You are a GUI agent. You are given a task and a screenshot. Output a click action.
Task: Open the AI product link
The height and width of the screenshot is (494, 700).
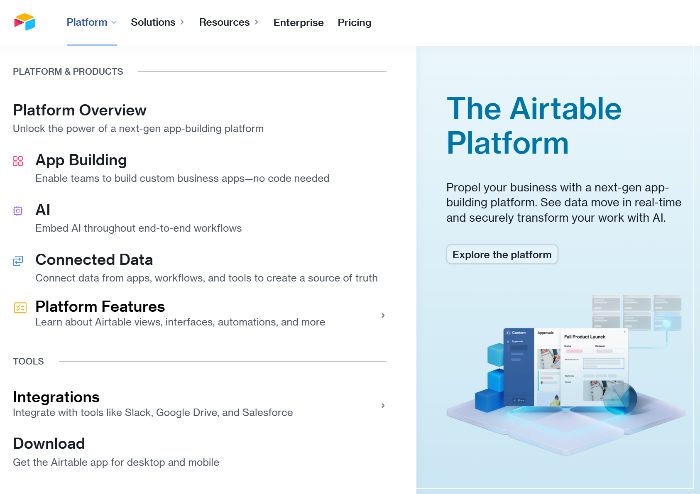click(42, 210)
